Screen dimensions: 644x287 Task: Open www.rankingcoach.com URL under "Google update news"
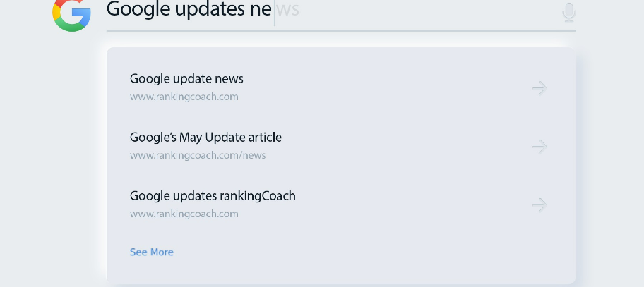184,97
